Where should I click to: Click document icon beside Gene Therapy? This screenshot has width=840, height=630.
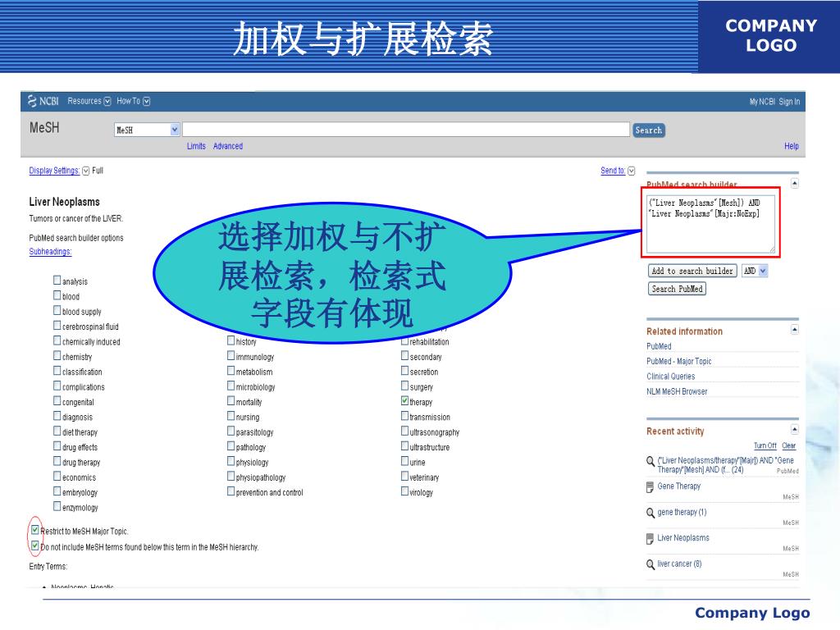pyautogui.click(x=651, y=487)
